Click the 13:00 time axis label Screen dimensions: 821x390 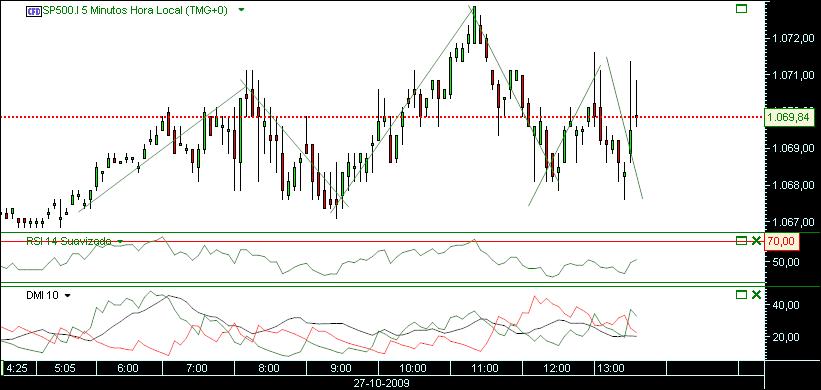coord(611,368)
